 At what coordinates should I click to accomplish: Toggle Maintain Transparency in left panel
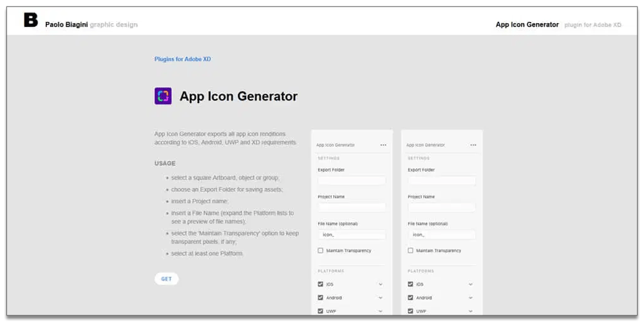[x=320, y=251]
